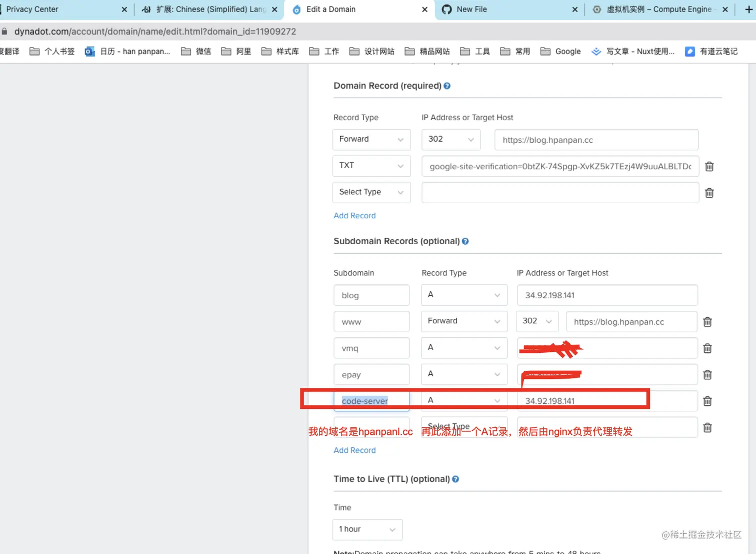Expand record type dropdown for blog subdomain
This screenshot has width=756, height=554.
[x=464, y=295]
